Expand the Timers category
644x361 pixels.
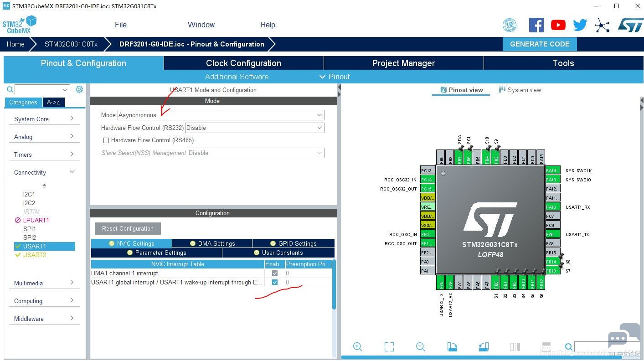tap(45, 155)
